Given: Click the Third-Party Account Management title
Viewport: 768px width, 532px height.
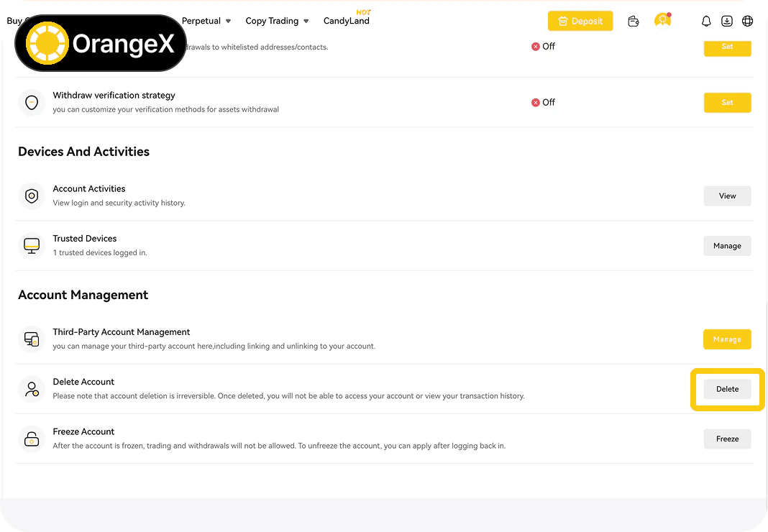Looking at the screenshot, I should (121, 331).
